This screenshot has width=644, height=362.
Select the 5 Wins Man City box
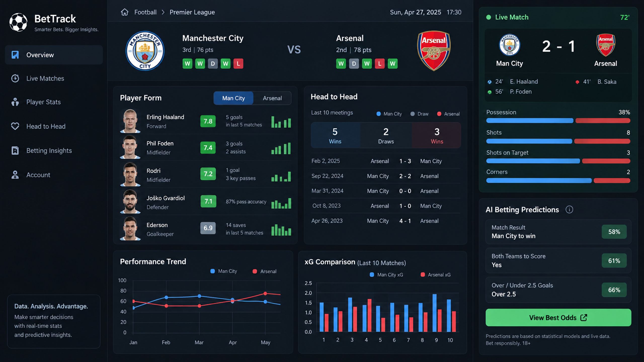[335, 135]
